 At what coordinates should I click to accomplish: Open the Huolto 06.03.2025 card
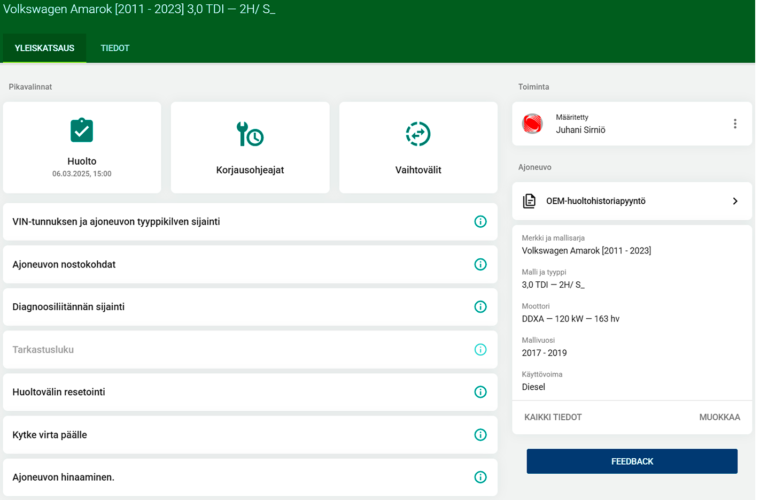click(82, 147)
